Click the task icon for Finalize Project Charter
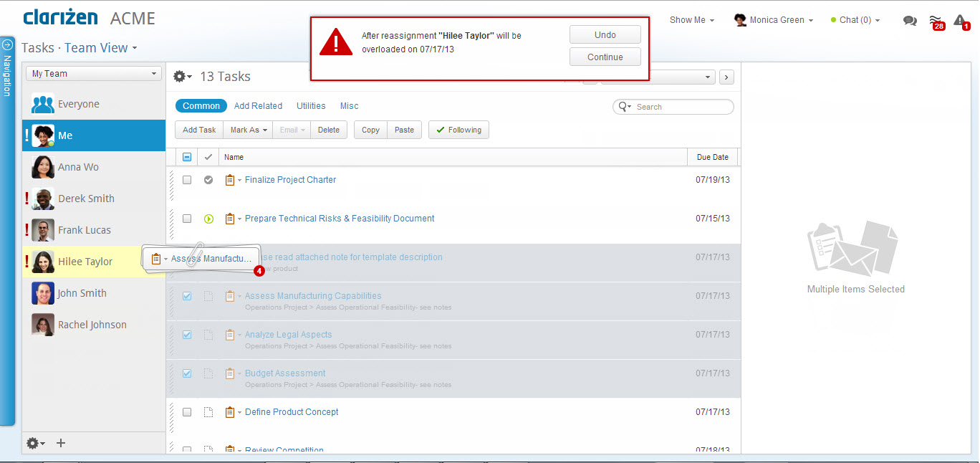980x463 pixels. pos(230,180)
